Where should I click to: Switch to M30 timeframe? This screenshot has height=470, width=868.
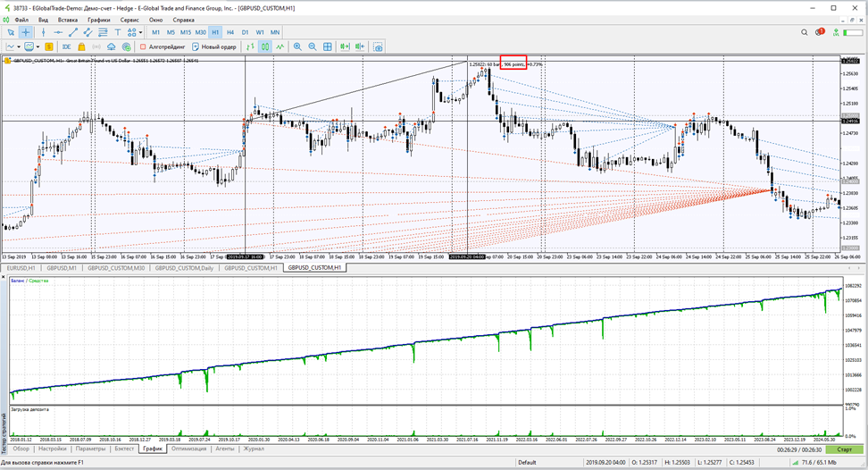click(200, 33)
